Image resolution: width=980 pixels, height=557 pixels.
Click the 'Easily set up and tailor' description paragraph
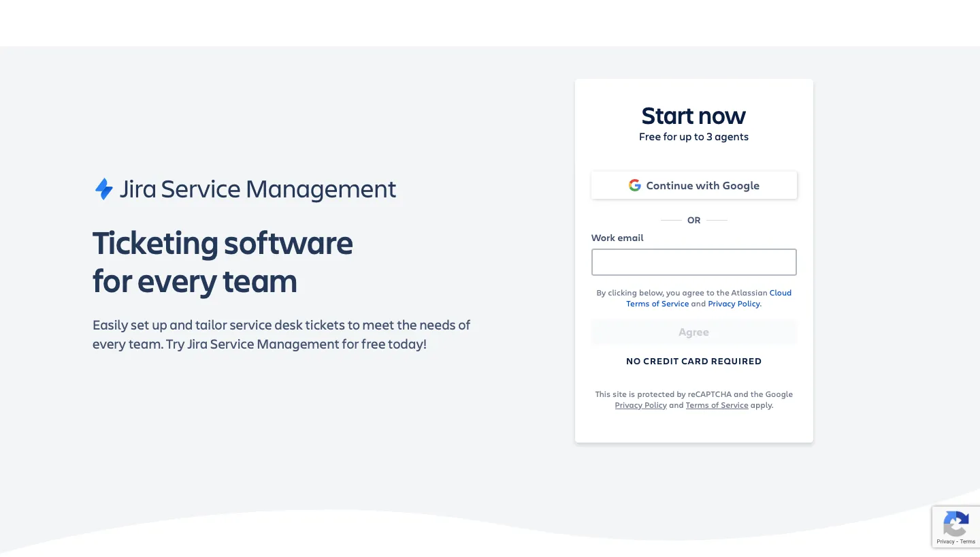281,334
